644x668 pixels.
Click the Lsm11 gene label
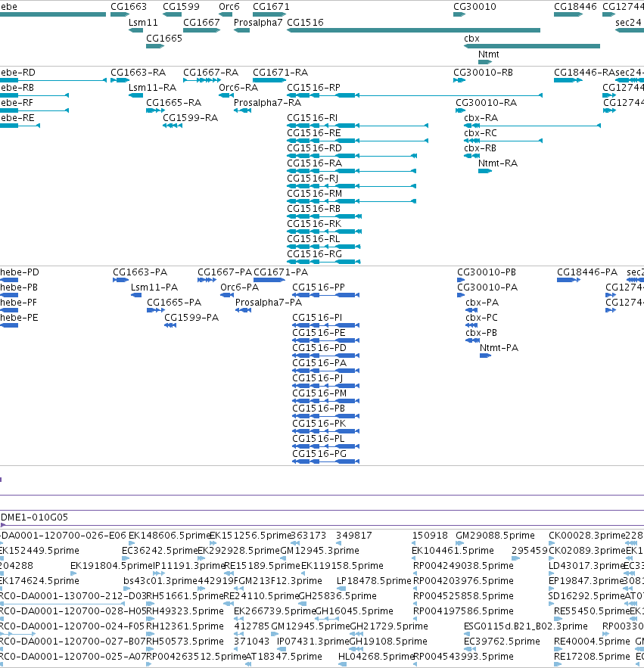click(x=143, y=23)
